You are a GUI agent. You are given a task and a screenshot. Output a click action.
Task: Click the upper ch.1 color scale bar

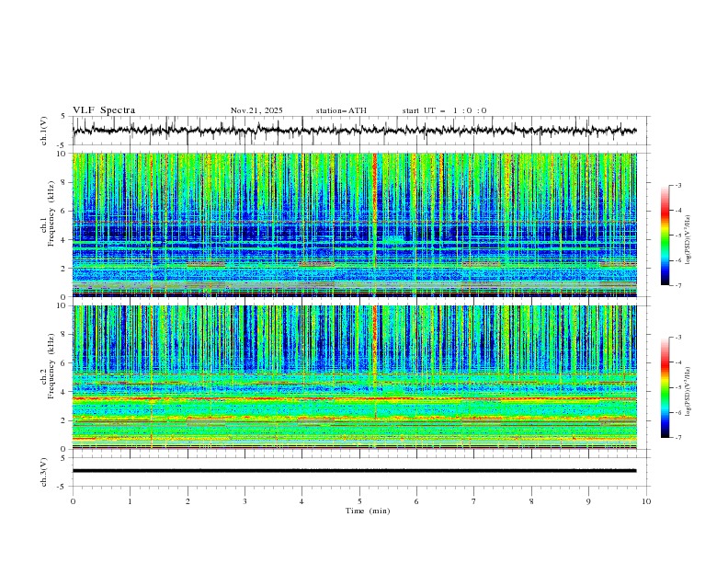[665, 236]
